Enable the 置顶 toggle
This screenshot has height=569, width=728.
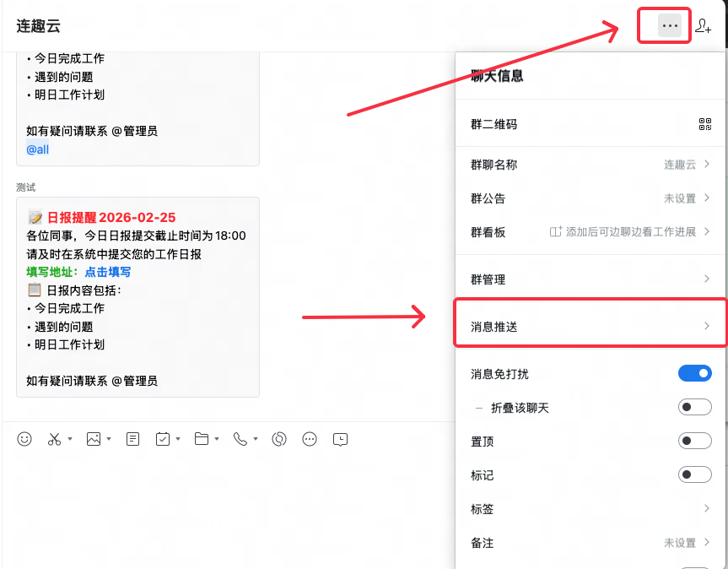[695, 441]
